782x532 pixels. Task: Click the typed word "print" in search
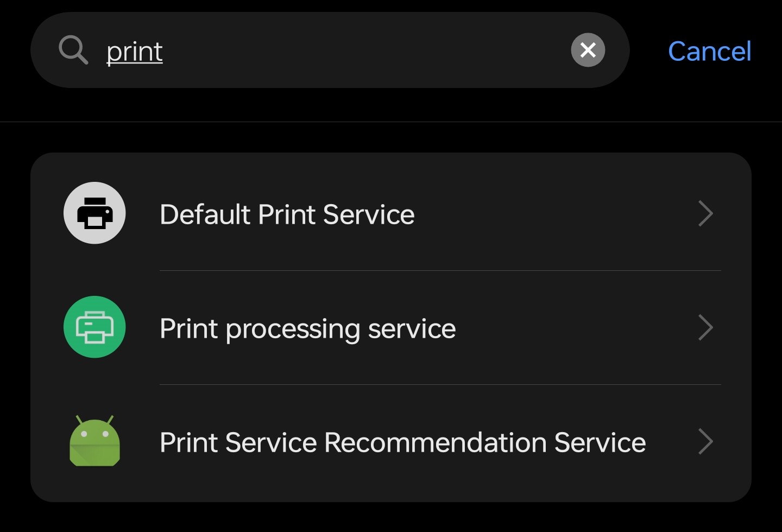(134, 52)
